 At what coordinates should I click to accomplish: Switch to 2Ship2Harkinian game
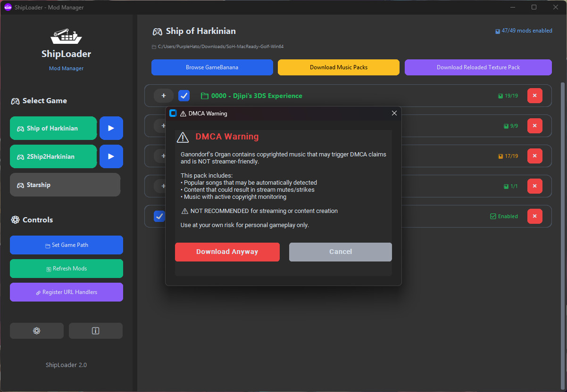(x=53, y=156)
